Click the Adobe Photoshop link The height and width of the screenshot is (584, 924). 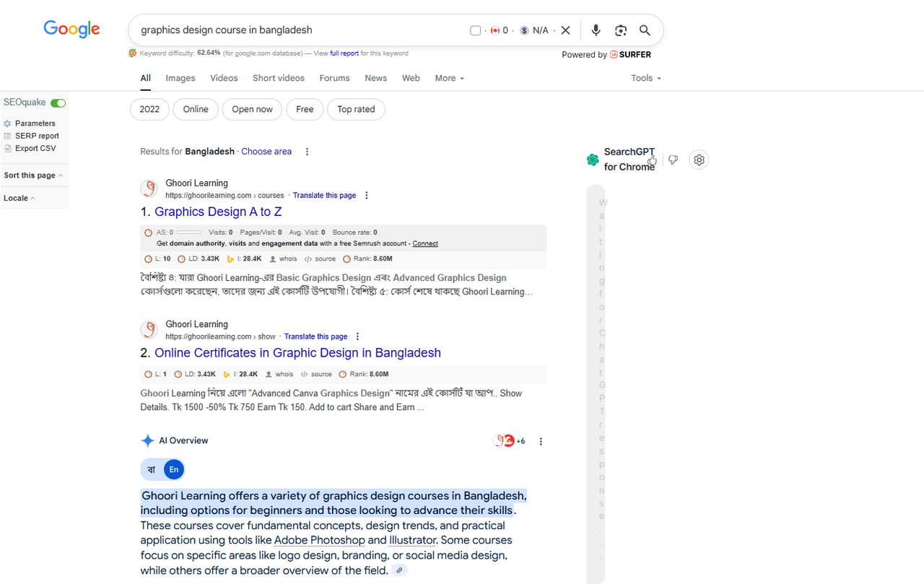(x=320, y=540)
